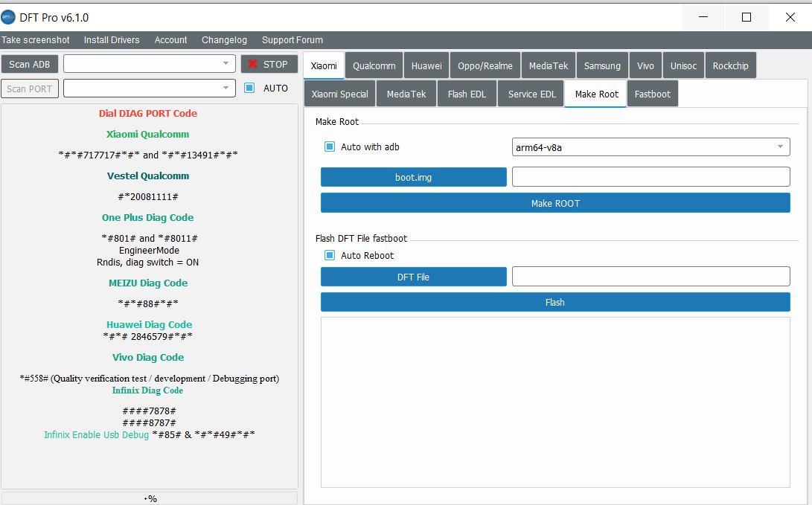The width and height of the screenshot is (812, 505).
Task: Click the Vestel Qualcomm heading
Action: (x=148, y=176)
